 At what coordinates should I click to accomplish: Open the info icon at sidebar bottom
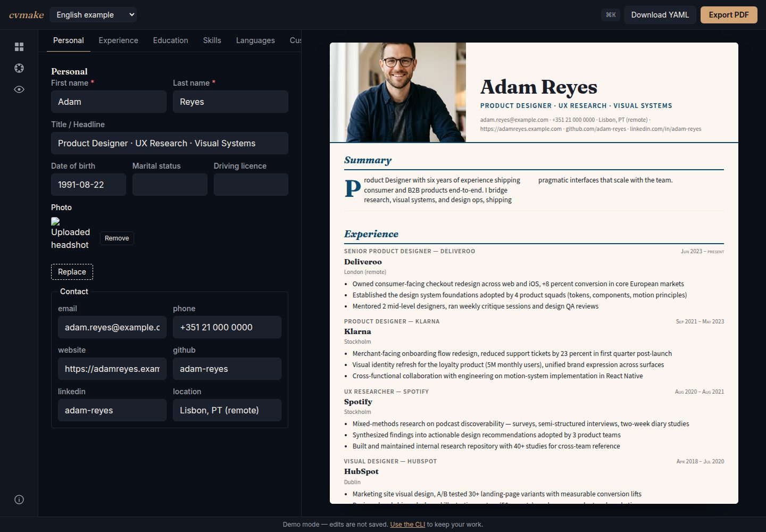tap(19, 500)
